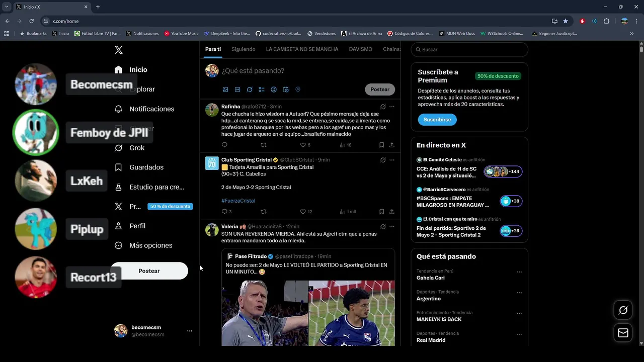644x362 pixels.
Task: Open the Pase Filtrado quoted post image
Action: (308, 313)
